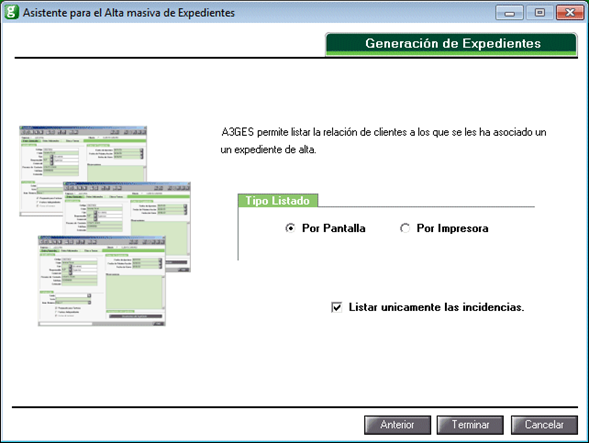Click the stacked form screenshots illustration

105,226
